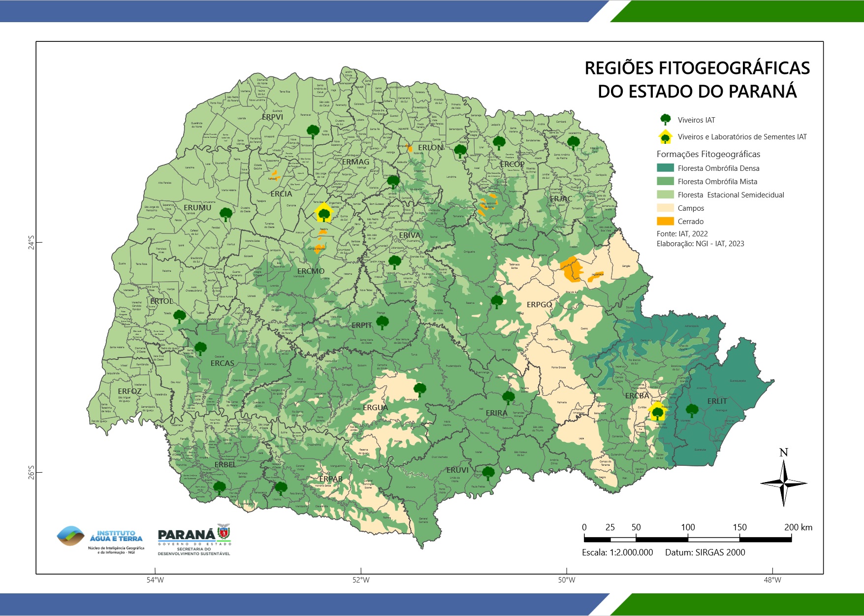Click the Cerrado legend orange swatch

665,221
